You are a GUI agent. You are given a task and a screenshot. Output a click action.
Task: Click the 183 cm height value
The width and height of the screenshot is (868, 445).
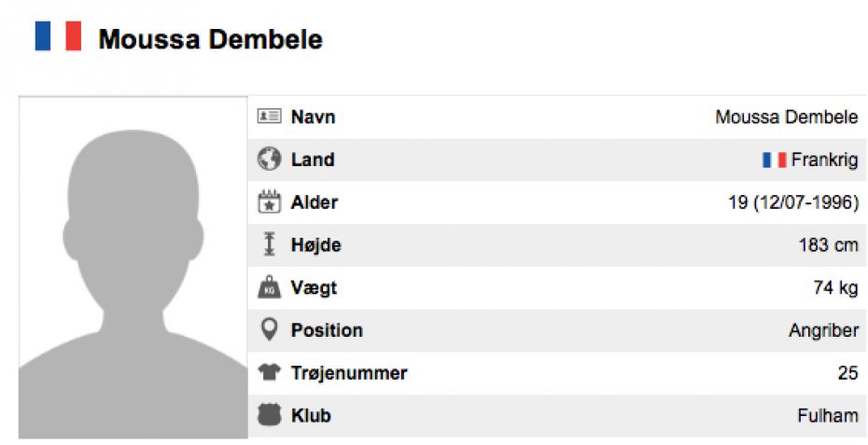point(829,245)
